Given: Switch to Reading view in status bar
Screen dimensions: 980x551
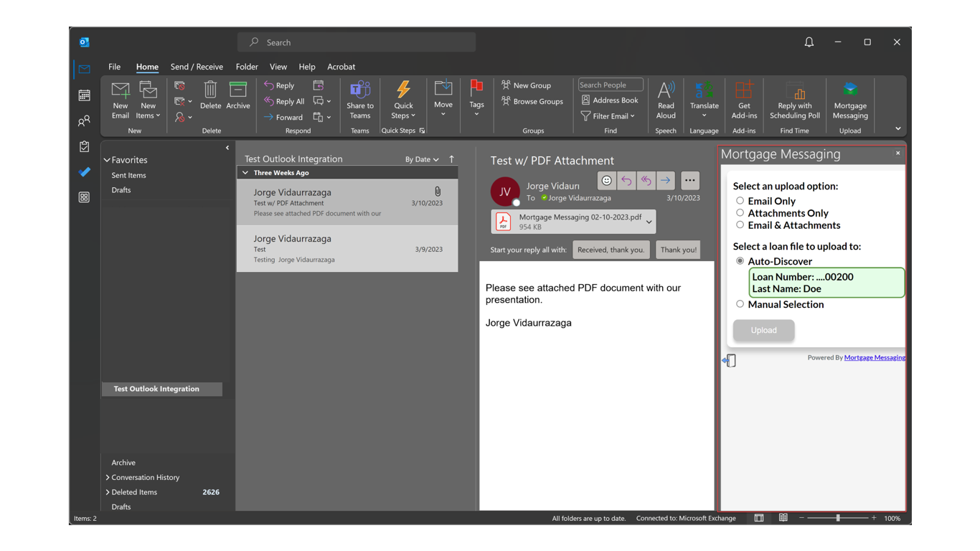Looking at the screenshot, I should [783, 518].
